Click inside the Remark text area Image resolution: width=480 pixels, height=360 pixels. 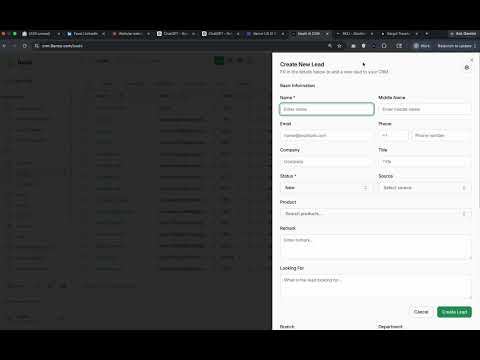click(376, 247)
